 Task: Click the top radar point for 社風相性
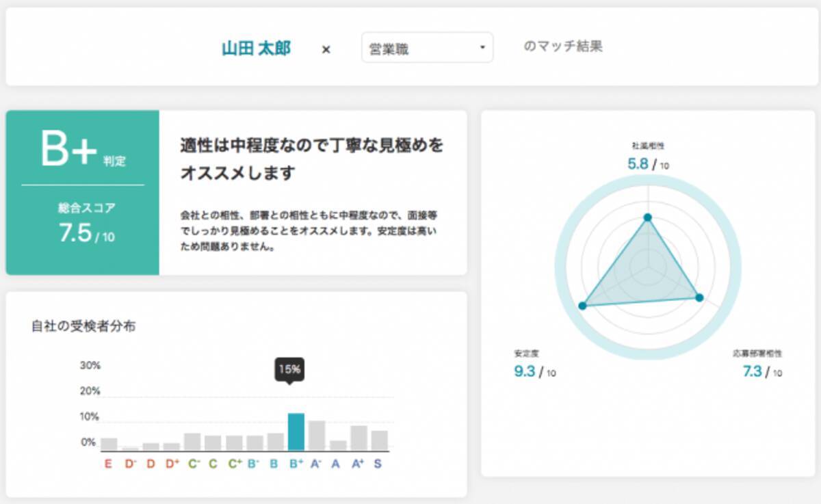pos(647,218)
